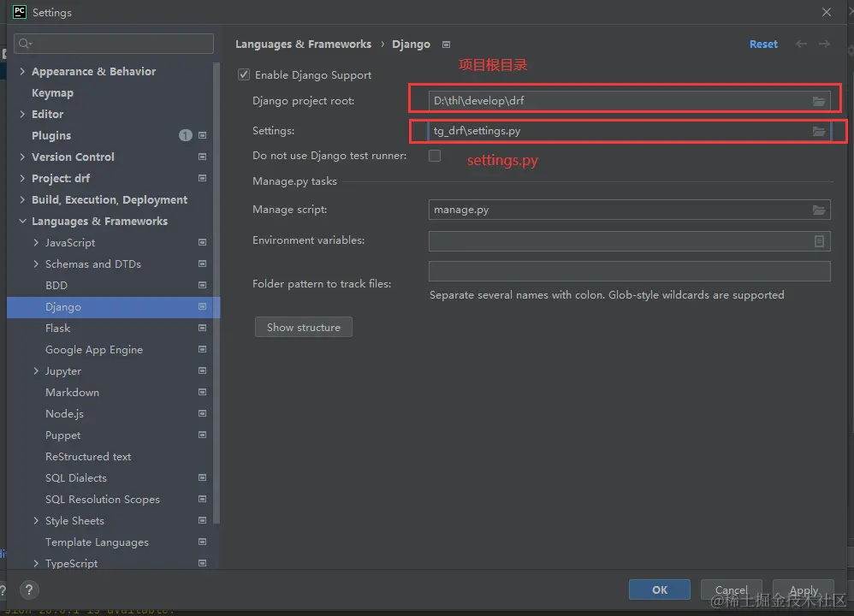This screenshot has height=616, width=854.
Task: Expand the Appearance & Behavior section
Action: coord(22,71)
